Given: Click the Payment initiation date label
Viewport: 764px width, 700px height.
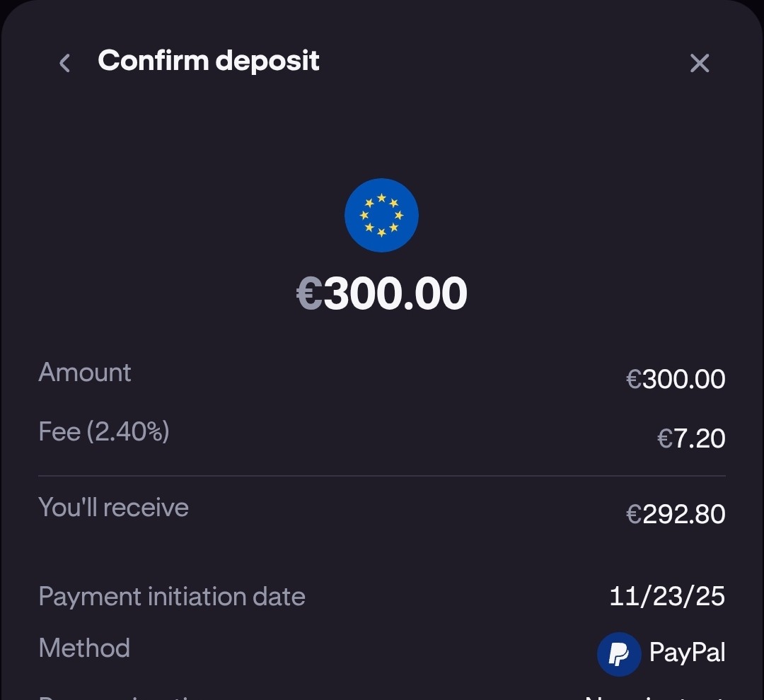Looking at the screenshot, I should [x=172, y=597].
